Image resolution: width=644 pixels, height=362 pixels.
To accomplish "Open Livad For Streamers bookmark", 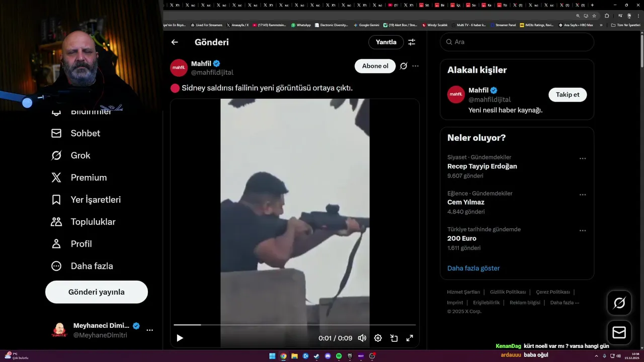I will (206, 25).
